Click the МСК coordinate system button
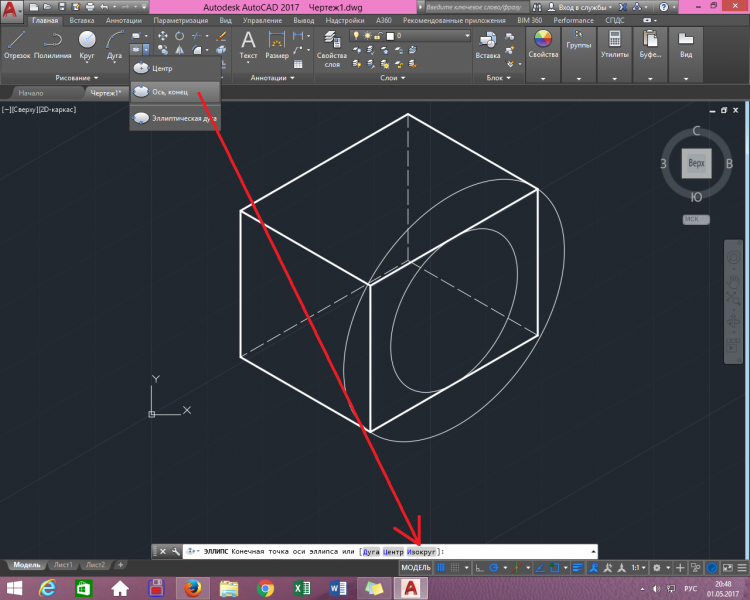 [696, 219]
